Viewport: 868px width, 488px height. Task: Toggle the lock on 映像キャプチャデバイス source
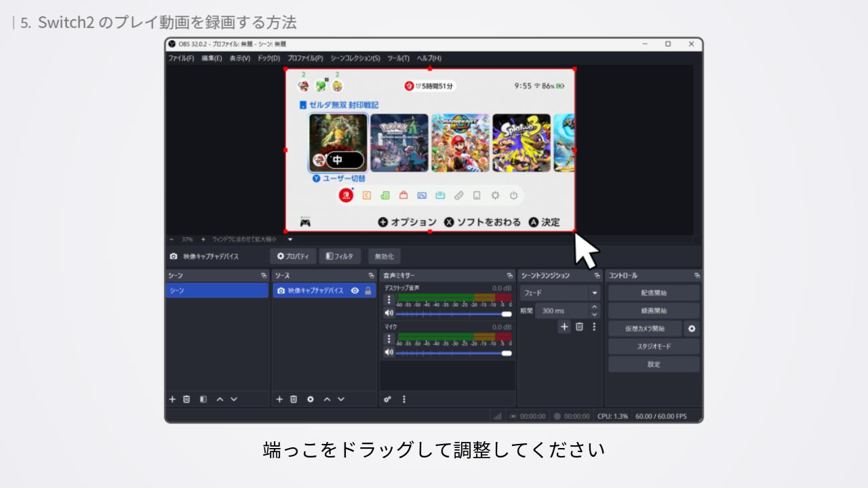368,291
